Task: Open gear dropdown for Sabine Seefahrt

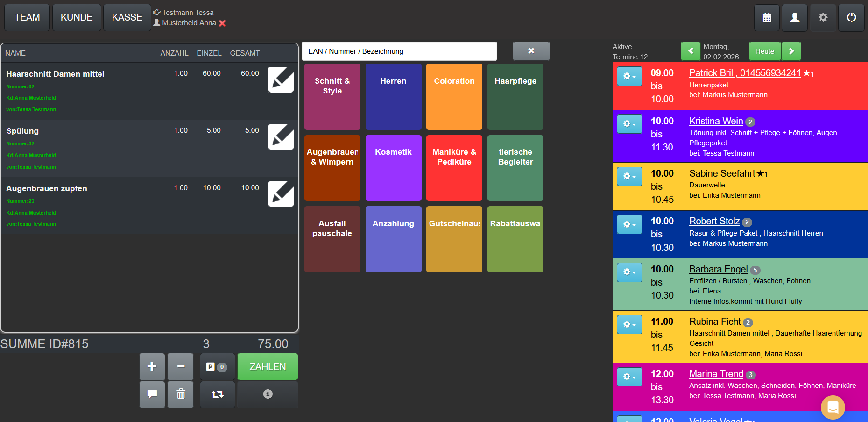Action: coord(629,176)
